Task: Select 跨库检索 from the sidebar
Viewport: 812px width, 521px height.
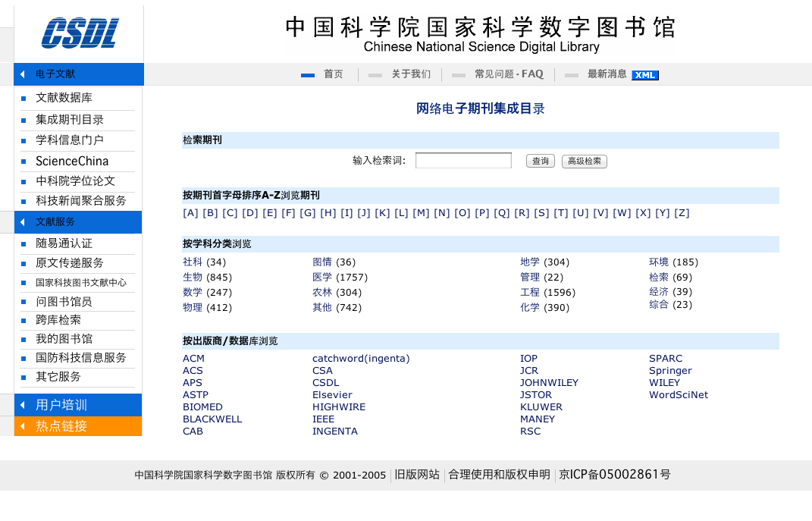Action: tap(58, 320)
